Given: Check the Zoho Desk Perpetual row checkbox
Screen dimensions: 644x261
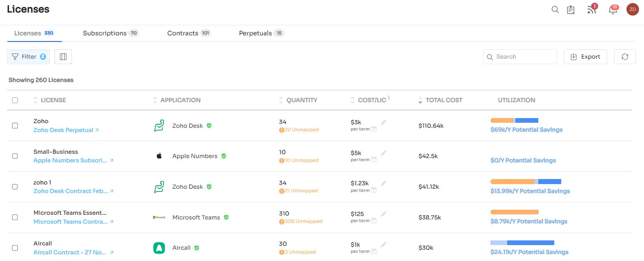Looking at the screenshot, I should 15,126.
